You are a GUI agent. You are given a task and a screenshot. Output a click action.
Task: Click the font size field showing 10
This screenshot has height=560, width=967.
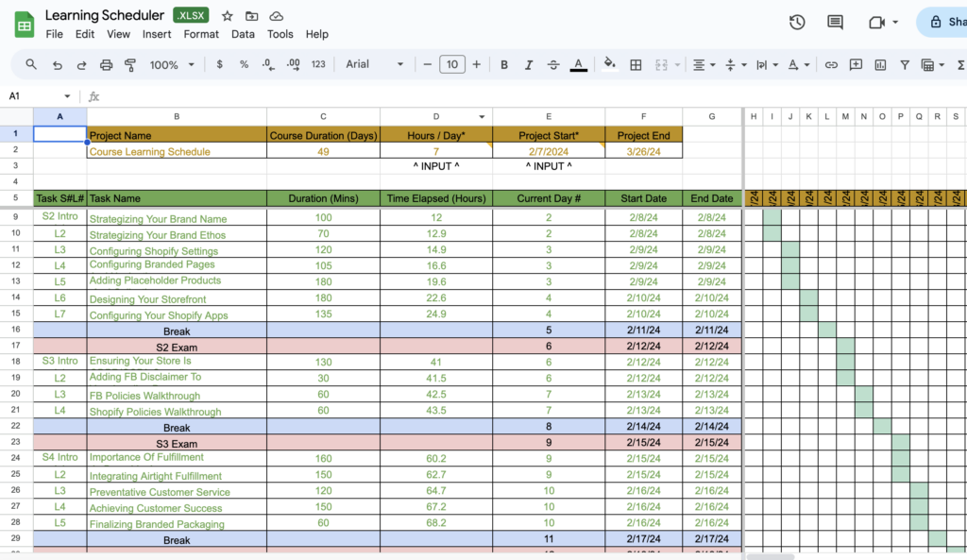click(452, 64)
